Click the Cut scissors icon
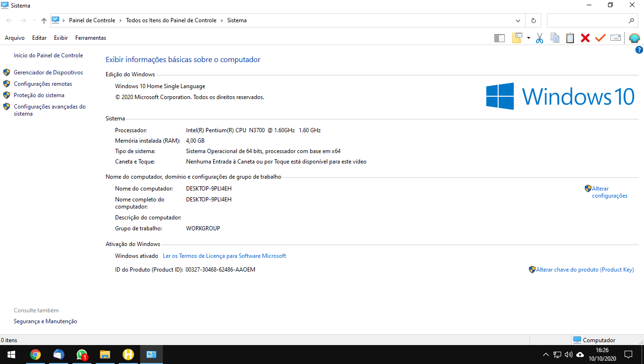644x364 pixels. (539, 38)
